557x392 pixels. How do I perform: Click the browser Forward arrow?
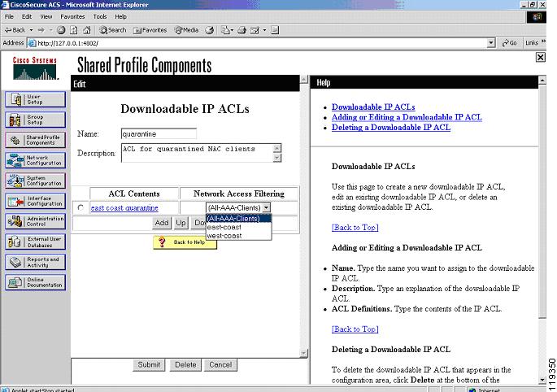(x=41, y=30)
